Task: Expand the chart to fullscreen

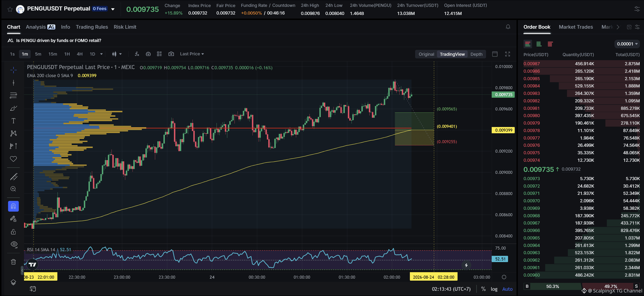Action: click(507, 54)
